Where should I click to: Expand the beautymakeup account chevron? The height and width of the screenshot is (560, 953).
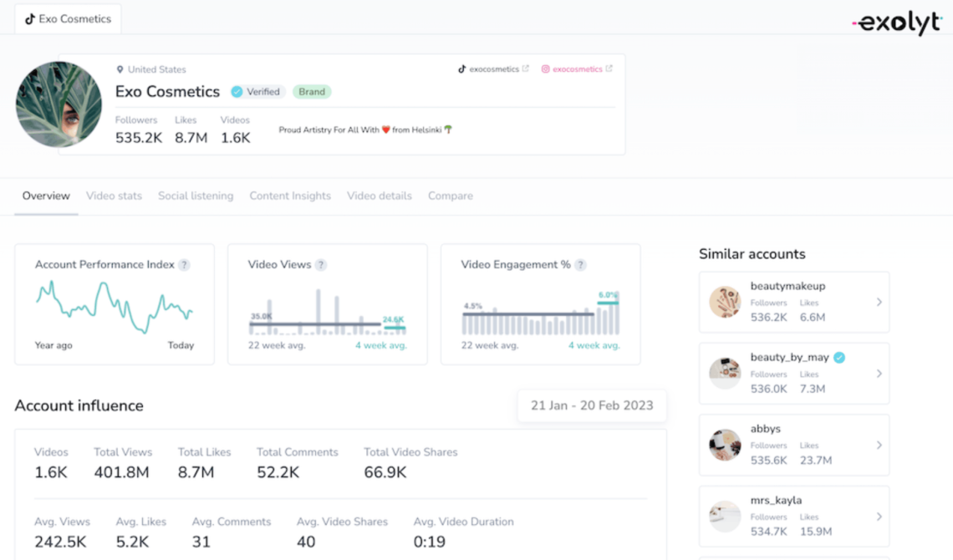[879, 302]
